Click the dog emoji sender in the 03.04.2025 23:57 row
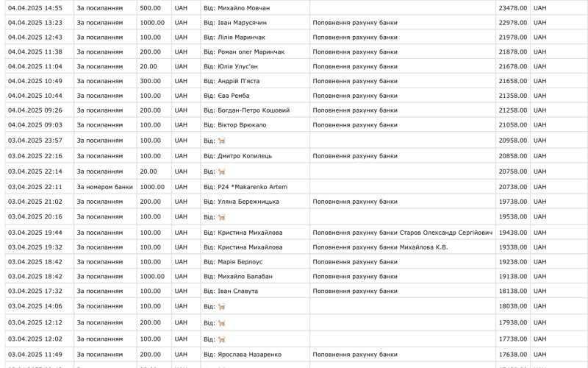 tap(222, 141)
